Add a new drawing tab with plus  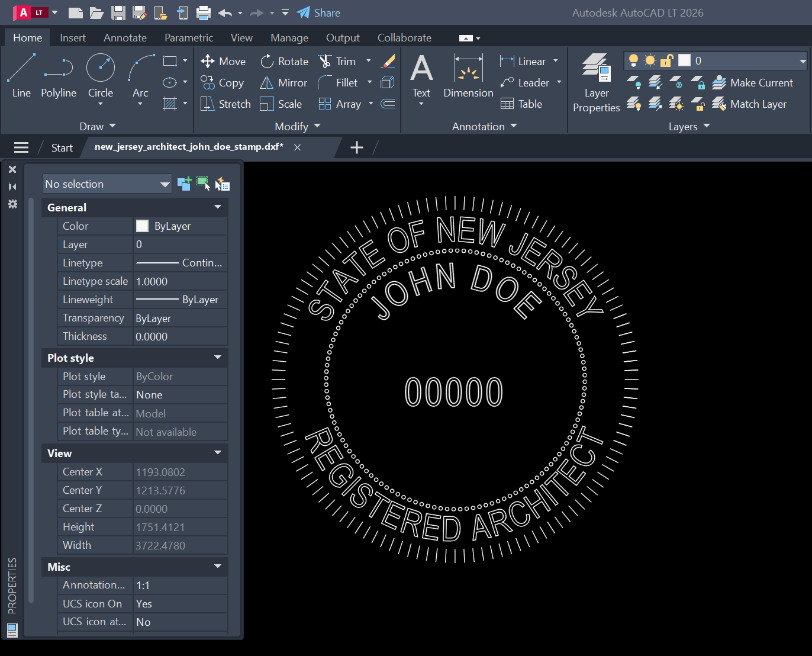(x=357, y=147)
